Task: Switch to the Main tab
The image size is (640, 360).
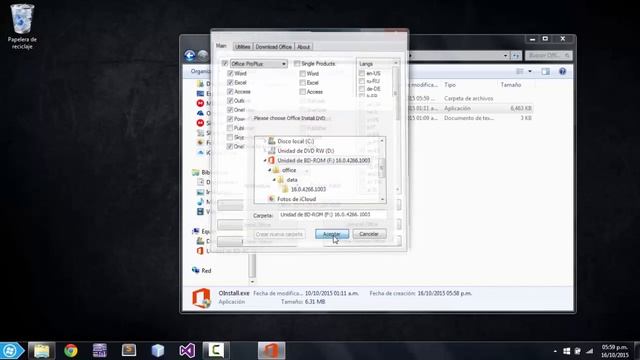Action: (221, 46)
